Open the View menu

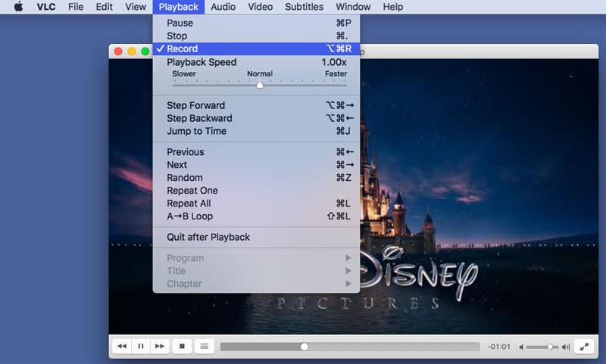(136, 7)
